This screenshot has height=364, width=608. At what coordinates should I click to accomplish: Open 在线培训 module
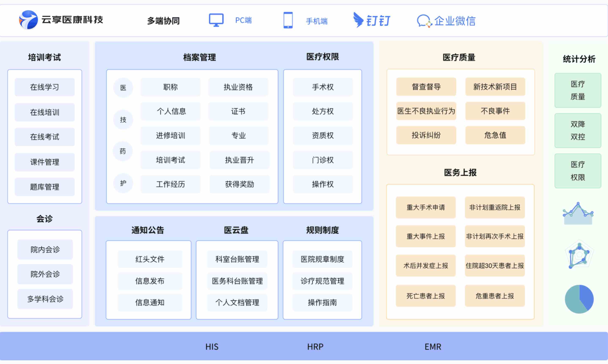pyautogui.click(x=45, y=112)
